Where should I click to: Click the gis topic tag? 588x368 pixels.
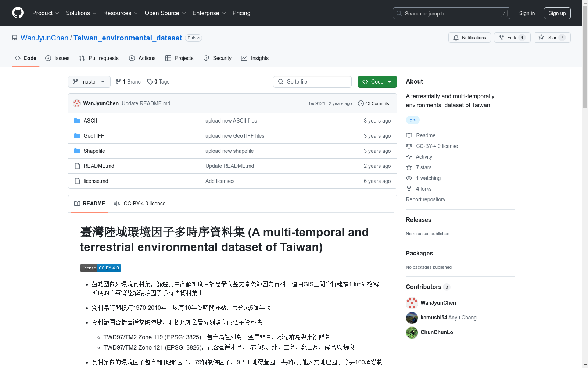[x=413, y=120]
